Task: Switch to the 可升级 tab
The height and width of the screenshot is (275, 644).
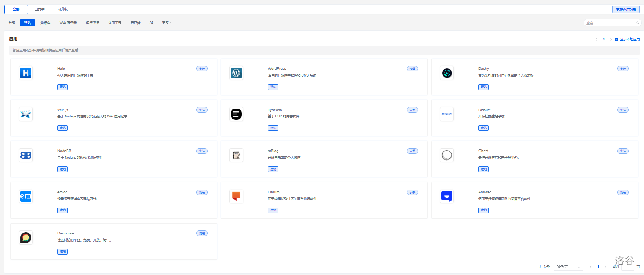Action: tap(63, 9)
